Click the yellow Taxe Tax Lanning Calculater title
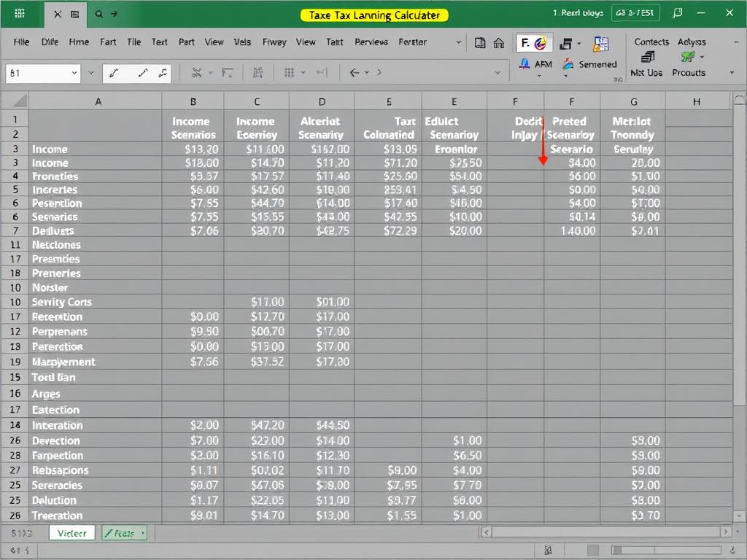 pos(373,15)
